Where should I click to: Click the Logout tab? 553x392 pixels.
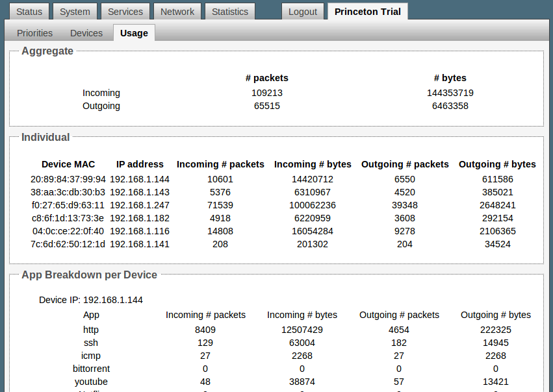(303, 12)
